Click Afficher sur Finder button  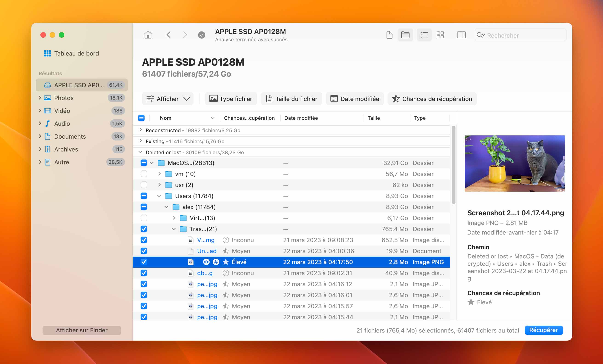coord(82,330)
